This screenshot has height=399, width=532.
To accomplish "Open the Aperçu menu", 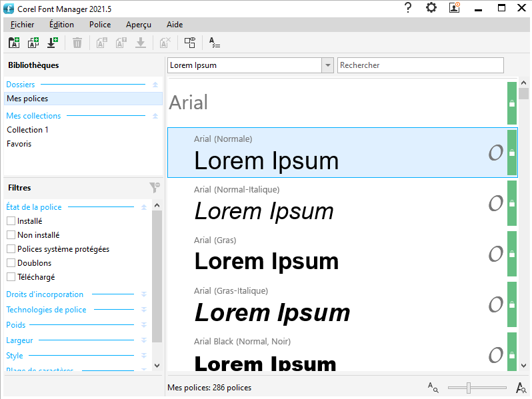I will coord(139,25).
